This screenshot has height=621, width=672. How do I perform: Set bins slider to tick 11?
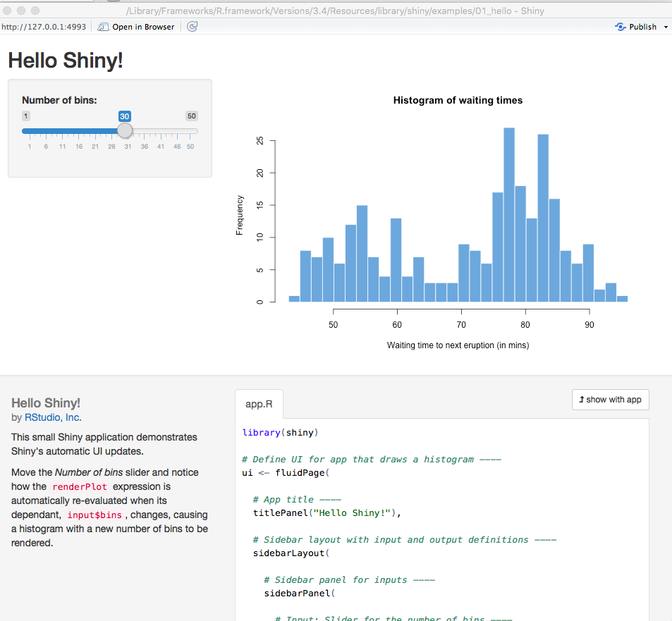pos(62,131)
